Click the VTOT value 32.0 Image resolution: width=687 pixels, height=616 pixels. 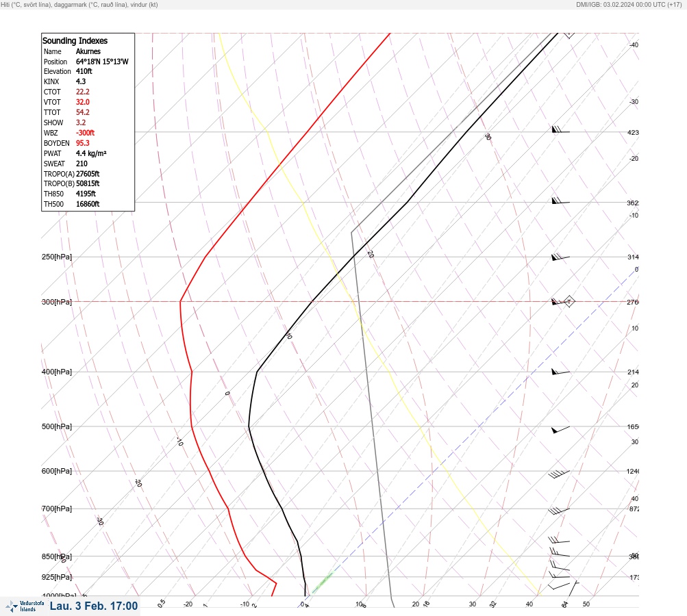point(82,102)
